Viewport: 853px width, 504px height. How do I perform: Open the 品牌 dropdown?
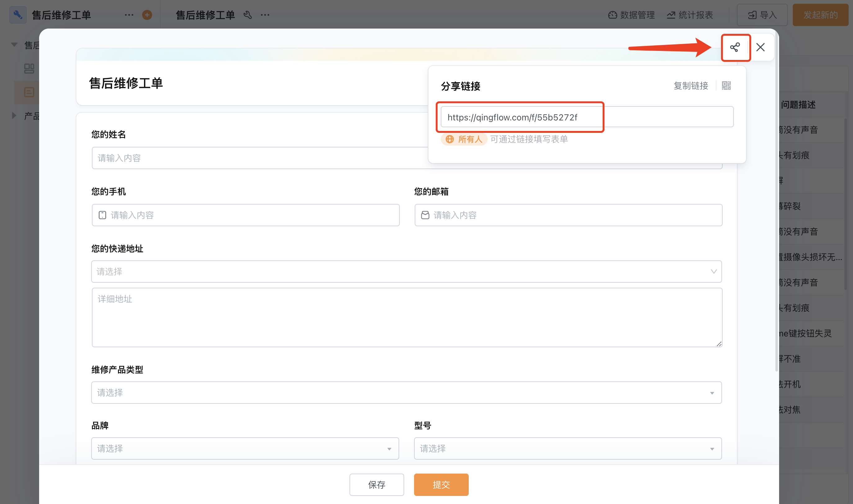coord(245,448)
